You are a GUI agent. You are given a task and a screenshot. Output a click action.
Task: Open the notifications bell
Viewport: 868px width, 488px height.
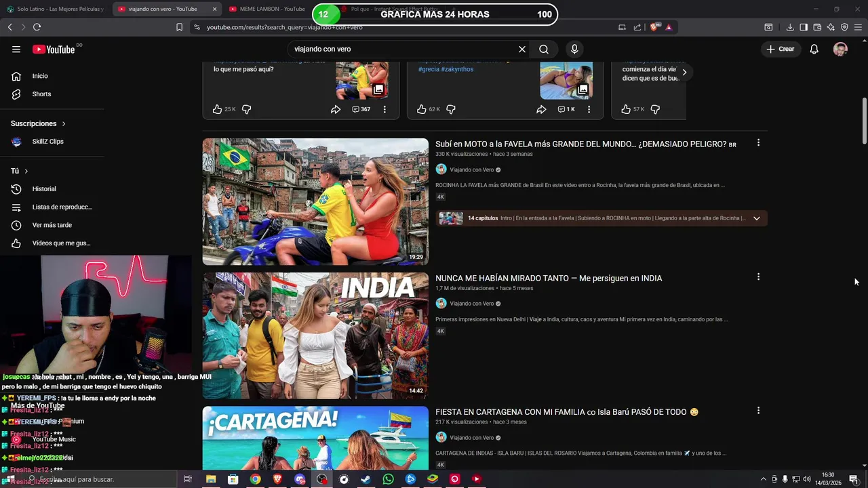pos(814,49)
